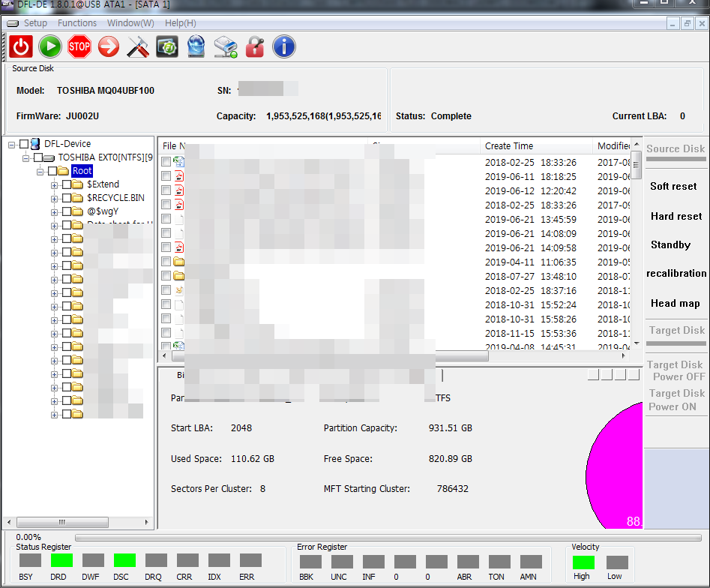Click the red right-arrow continue icon
The image size is (710, 588).
click(109, 46)
